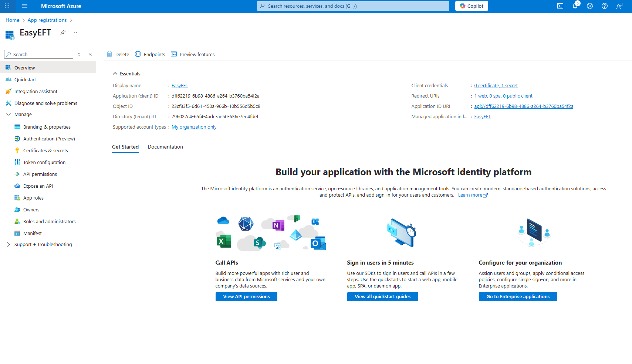Image resolution: width=632 pixels, height=364 pixels.
Task: Click the Delete trash icon
Action: [x=109, y=54]
